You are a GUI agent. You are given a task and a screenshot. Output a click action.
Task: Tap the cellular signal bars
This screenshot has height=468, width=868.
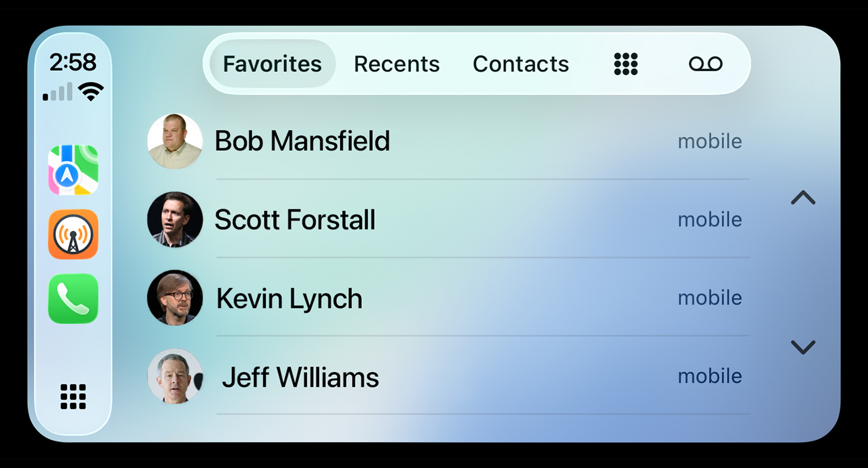click(58, 93)
